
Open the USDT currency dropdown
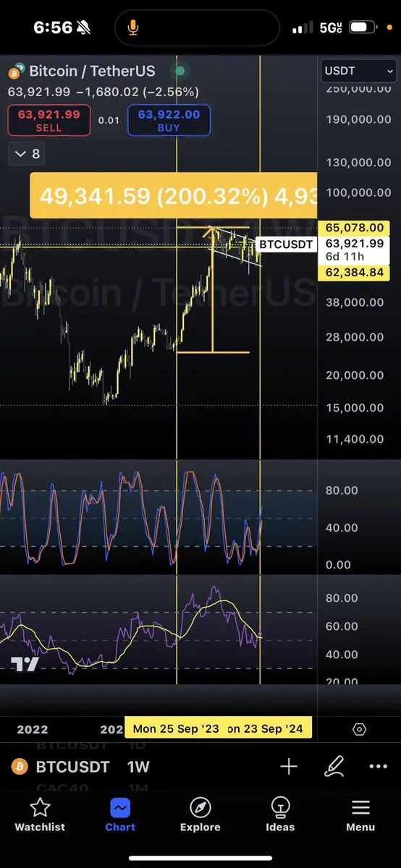point(359,72)
